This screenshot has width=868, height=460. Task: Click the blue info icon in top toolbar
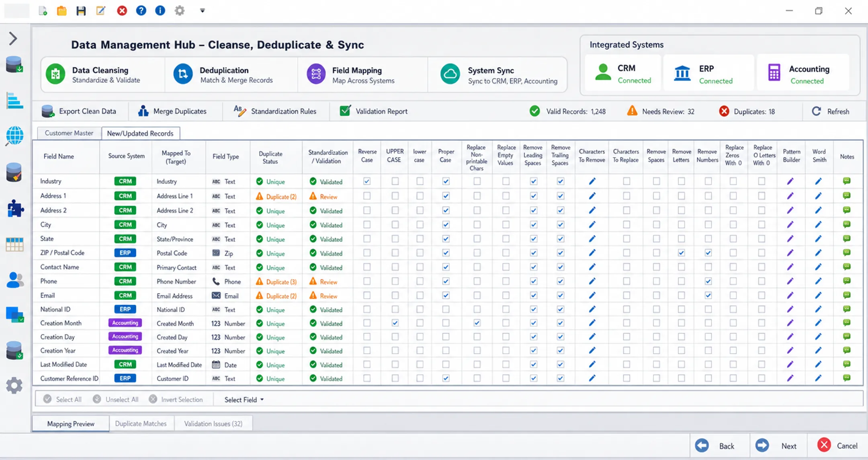click(x=160, y=11)
